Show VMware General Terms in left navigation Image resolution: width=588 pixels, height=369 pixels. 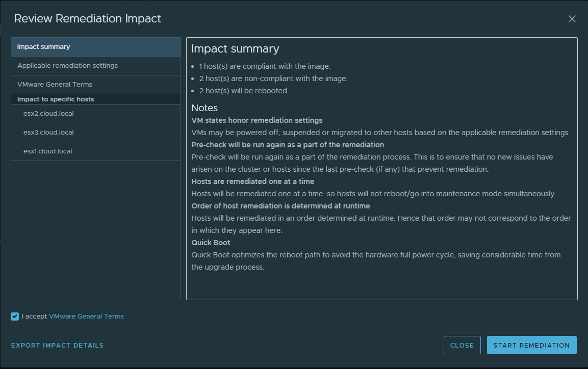tap(55, 85)
